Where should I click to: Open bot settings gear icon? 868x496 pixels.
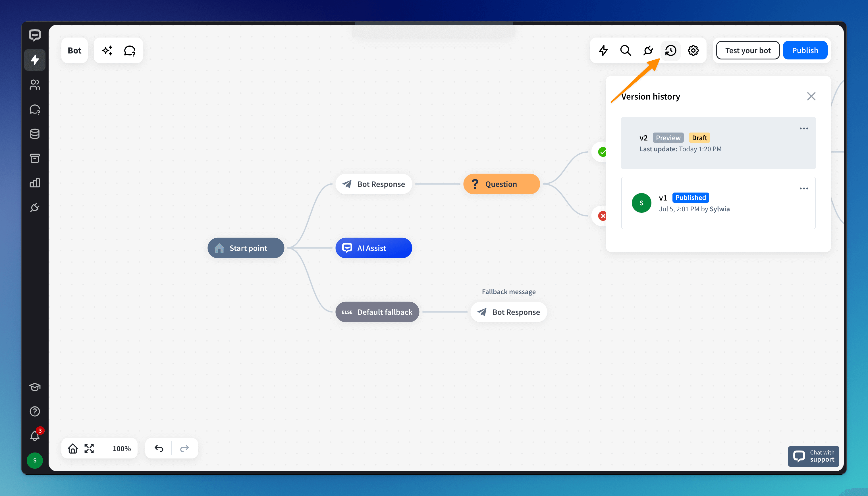693,50
